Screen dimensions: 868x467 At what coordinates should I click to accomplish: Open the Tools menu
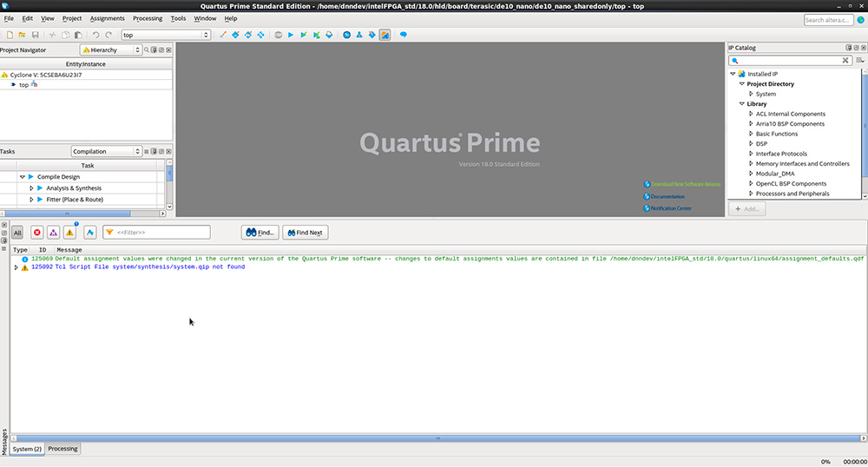tap(178, 18)
